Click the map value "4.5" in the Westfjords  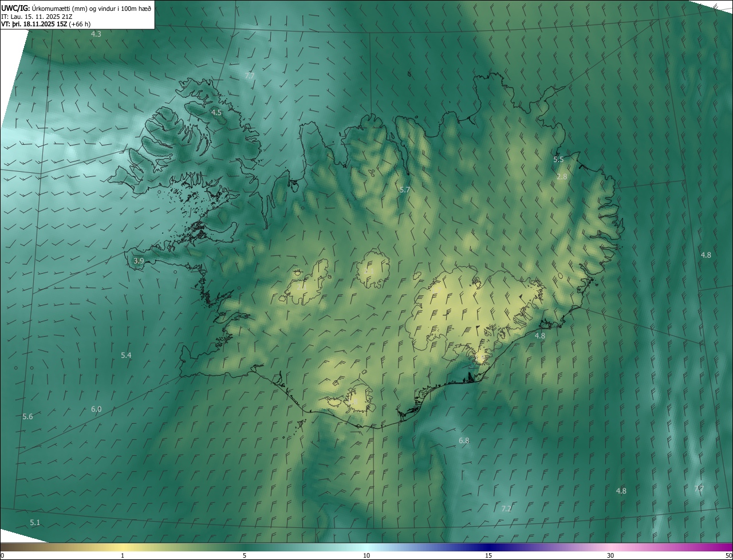216,113
